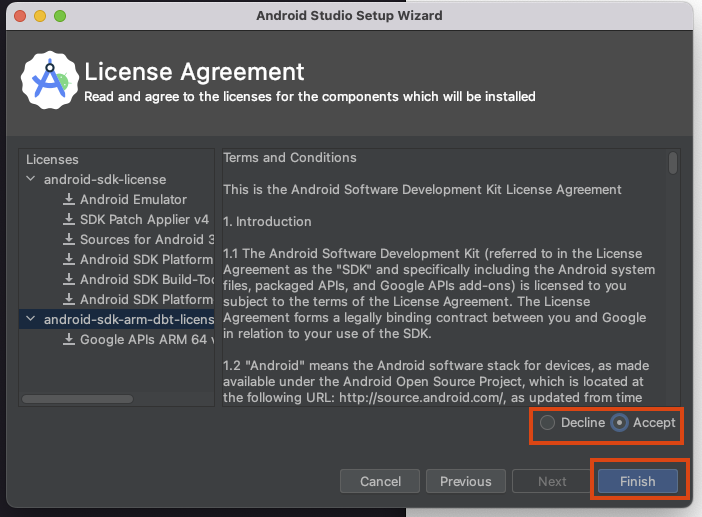Select Google APIs ARM 64 item

[x=147, y=339]
